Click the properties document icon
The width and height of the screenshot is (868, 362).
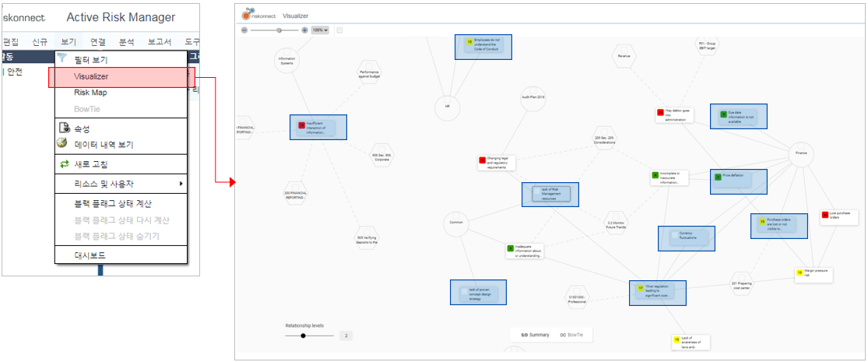[x=63, y=128]
